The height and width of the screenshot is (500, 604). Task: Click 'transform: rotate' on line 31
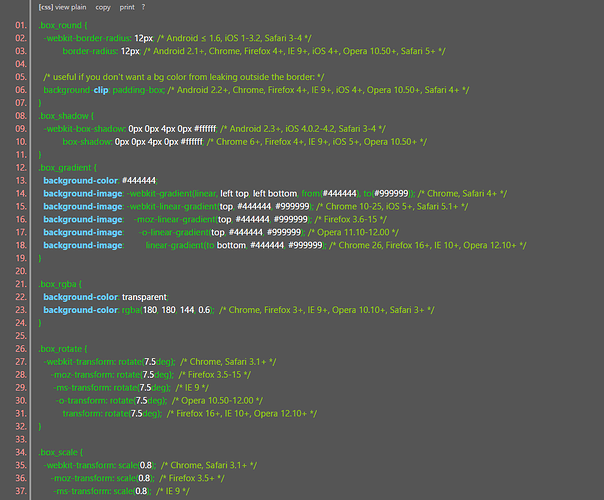click(x=95, y=413)
